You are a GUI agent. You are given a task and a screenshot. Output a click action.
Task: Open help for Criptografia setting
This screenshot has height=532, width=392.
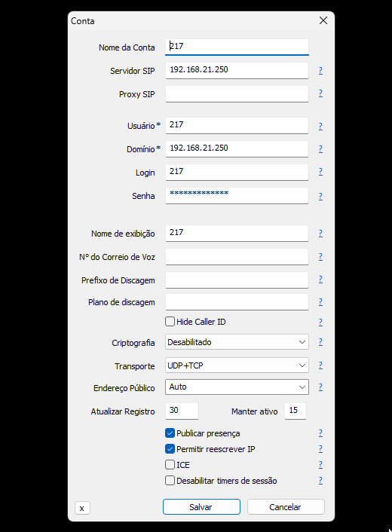(320, 342)
